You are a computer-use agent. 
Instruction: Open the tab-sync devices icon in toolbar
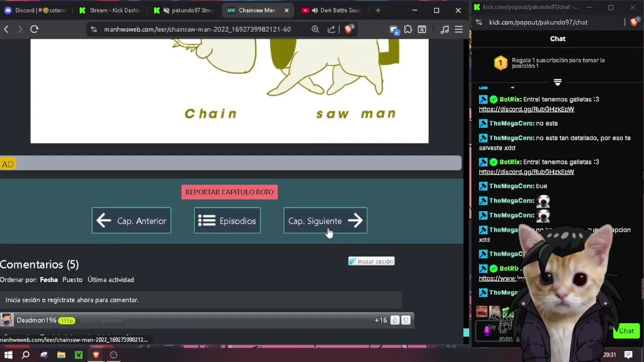pyautogui.click(x=394, y=30)
